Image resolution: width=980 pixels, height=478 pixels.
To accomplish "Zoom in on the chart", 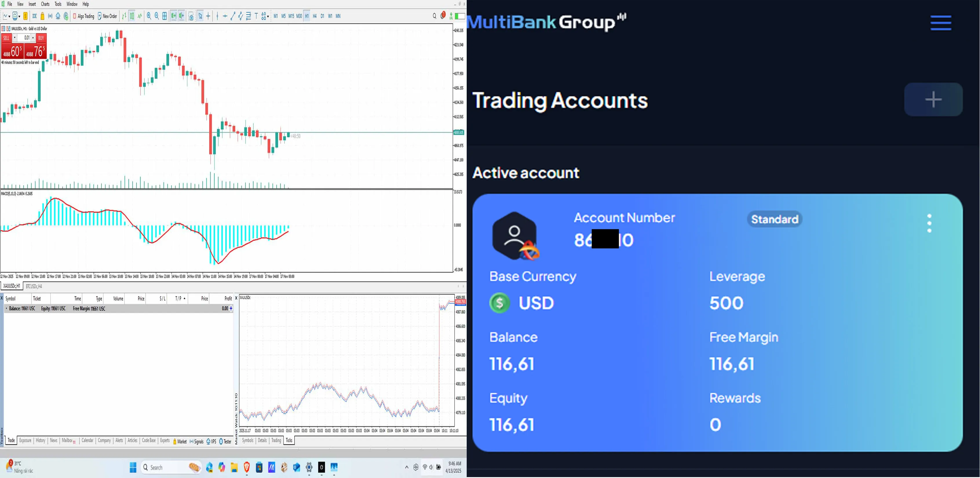I will coord(149,16).
